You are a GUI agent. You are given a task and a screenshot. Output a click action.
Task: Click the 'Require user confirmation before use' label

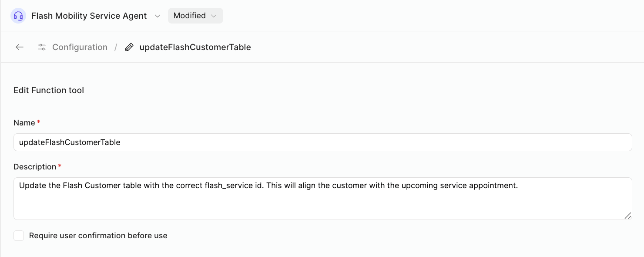tap(98, 236)
